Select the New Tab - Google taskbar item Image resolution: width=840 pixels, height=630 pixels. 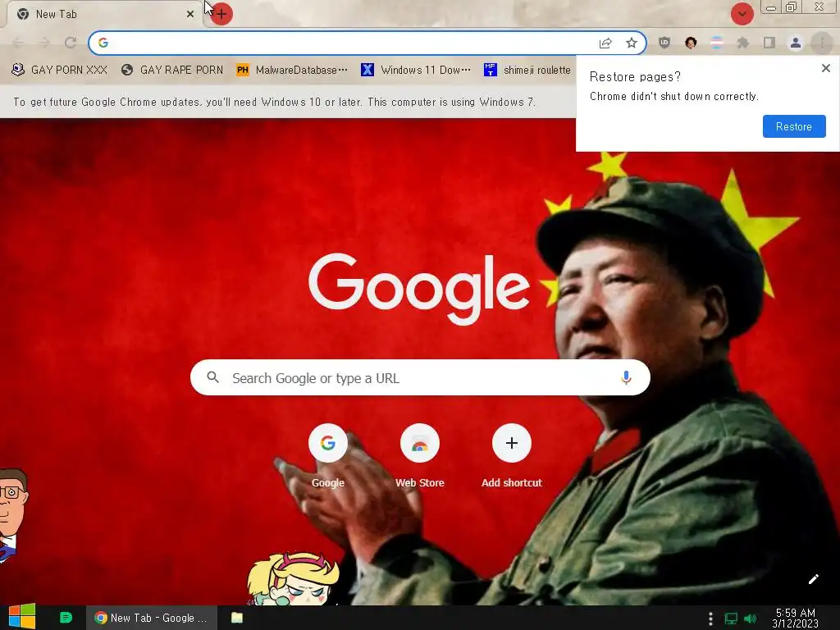coord(152,618)
